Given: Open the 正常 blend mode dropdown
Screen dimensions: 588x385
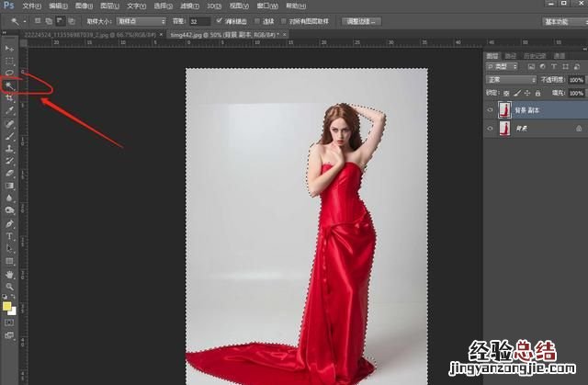Looking at the screenshot, I should (x=511, y=80).
